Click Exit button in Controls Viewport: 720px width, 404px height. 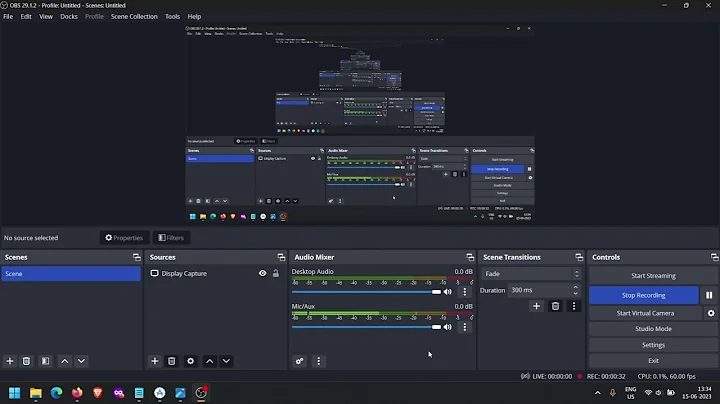coord(653,360)
